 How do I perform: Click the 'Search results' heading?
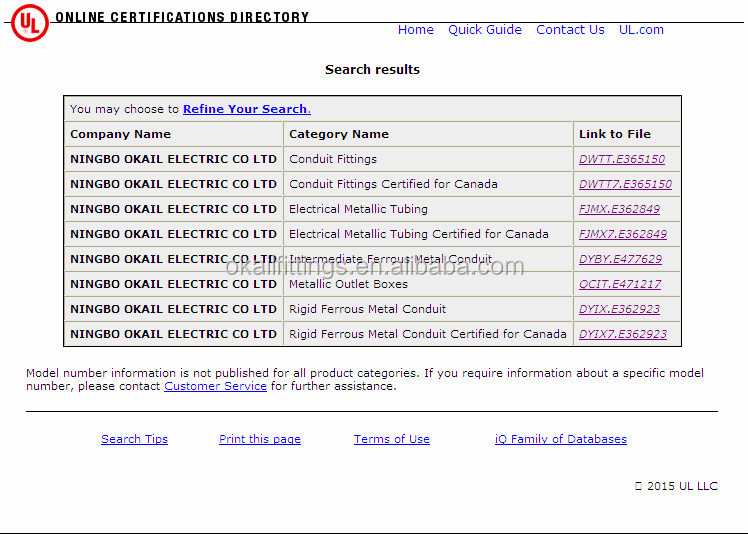[x=373, y=70]
